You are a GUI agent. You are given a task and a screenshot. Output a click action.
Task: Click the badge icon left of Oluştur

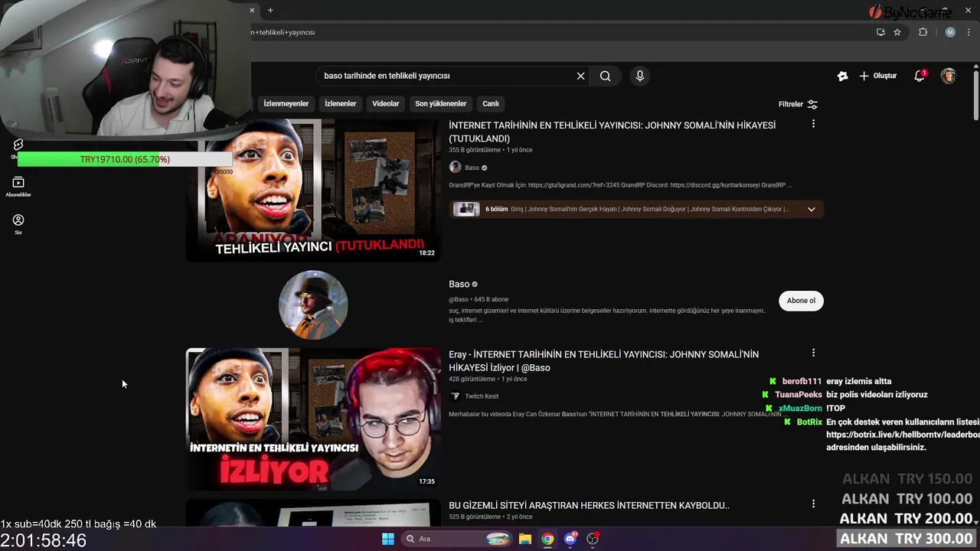point(842,76)
